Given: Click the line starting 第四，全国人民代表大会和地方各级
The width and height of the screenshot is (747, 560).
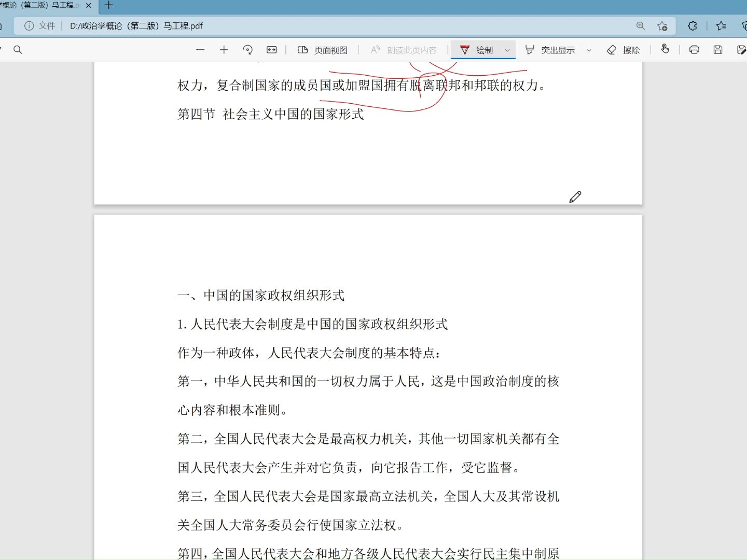Looking at the screenshot, I should [x=368, y=553].
